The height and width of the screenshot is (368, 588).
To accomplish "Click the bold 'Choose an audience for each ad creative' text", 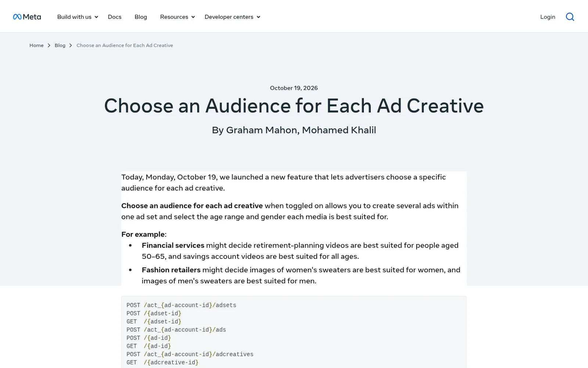I will (x=192, y=206).
